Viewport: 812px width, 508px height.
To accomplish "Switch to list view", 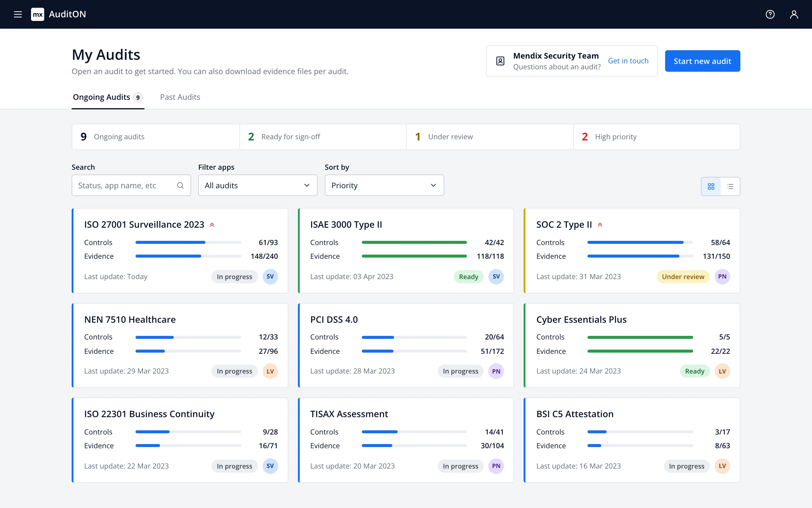I will coord(730,186).
